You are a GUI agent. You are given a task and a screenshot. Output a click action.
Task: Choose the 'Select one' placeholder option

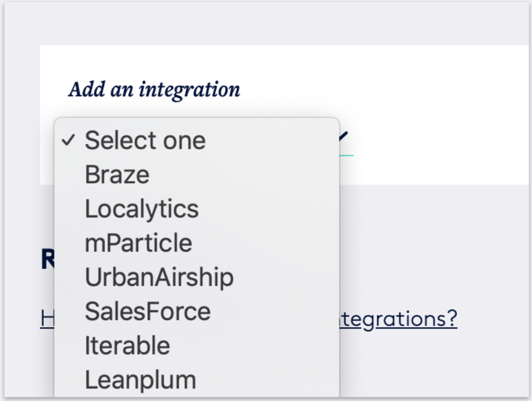point(145,140)
